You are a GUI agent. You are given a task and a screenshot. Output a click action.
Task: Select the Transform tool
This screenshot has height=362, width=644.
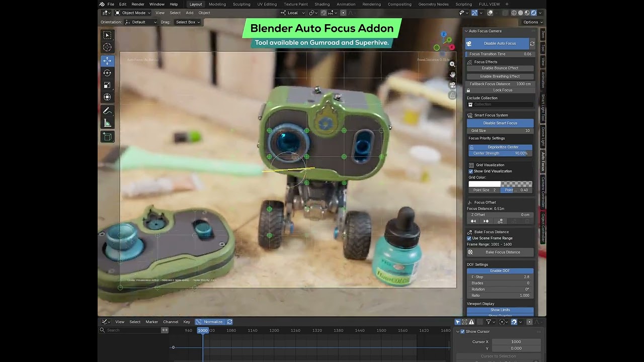[x=107, y=97]
